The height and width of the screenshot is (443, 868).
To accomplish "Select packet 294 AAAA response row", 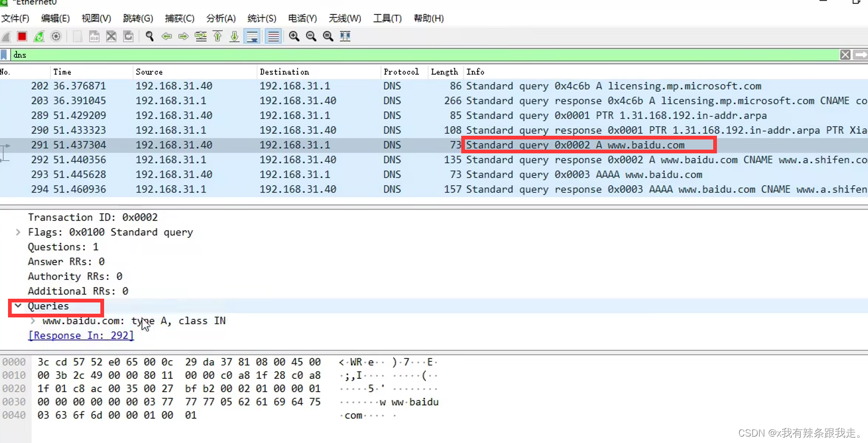I will [434, 189].
